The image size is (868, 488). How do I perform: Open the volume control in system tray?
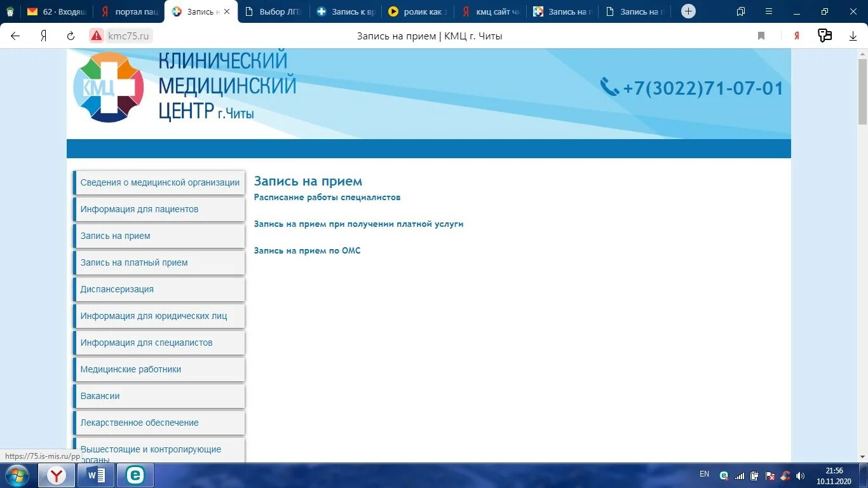pos(800,475)
